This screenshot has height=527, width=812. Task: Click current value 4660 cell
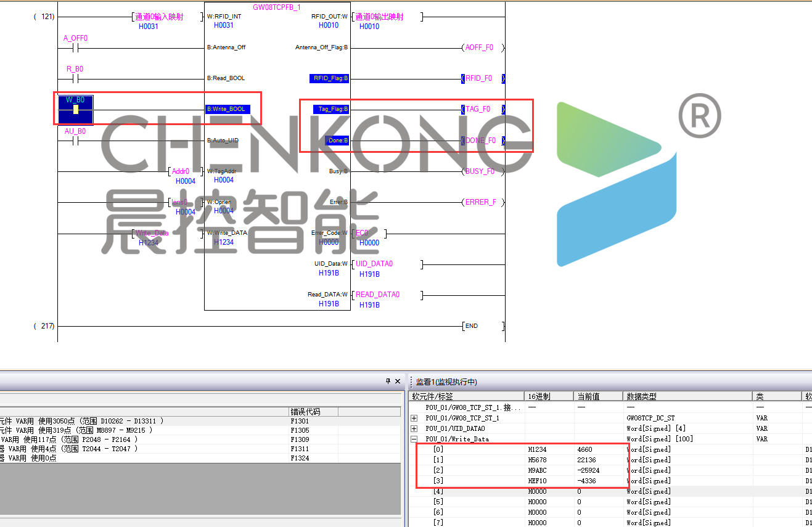click(x=598, y=449)
